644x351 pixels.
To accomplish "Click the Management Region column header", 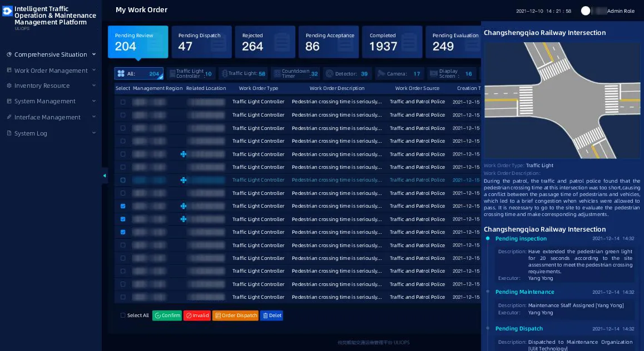I will [x=158, y=88].
